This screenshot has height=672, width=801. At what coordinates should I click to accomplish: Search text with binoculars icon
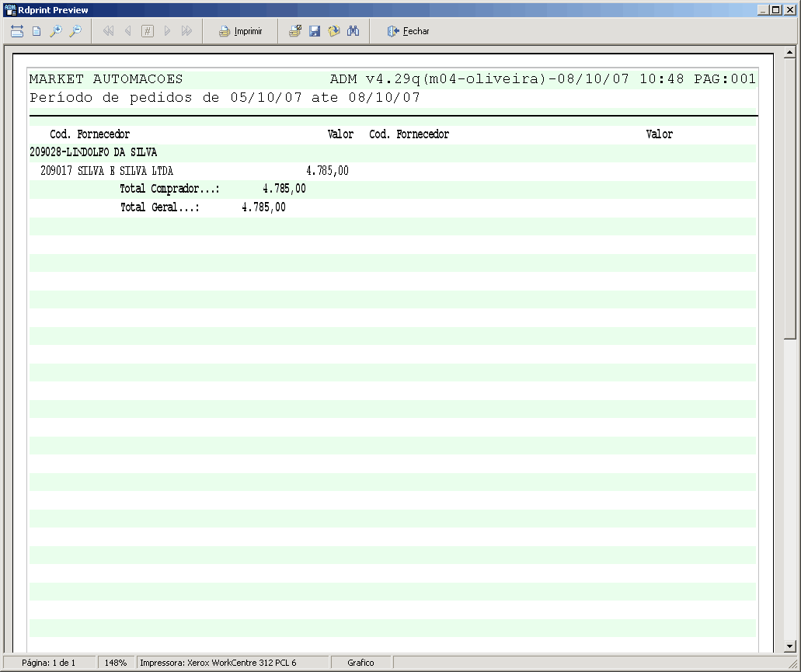pyautogui.click(x=353, y=31)
